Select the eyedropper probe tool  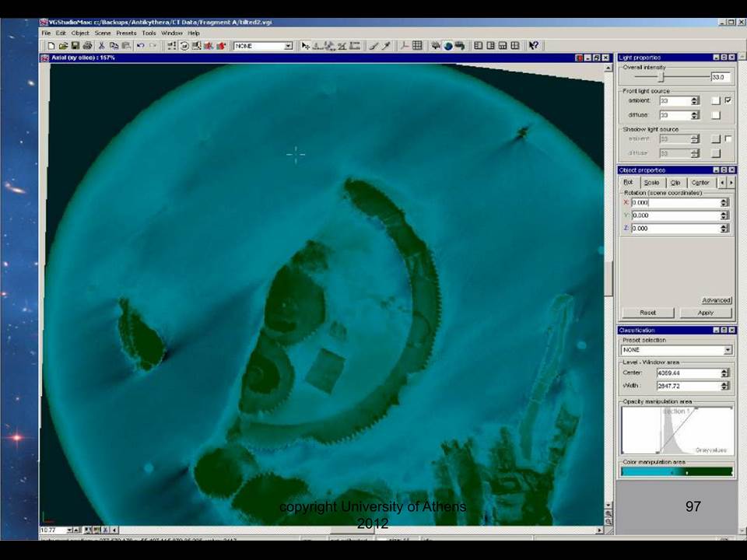tap(387, 46)
